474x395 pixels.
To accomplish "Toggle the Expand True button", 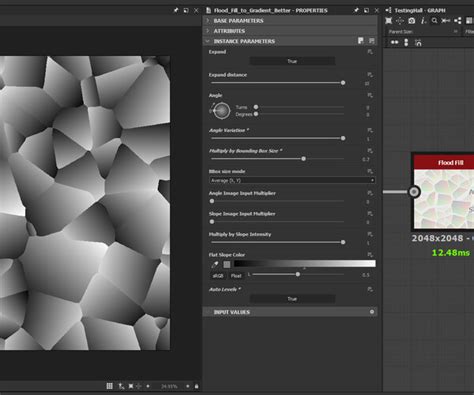I will pos(292,61).
